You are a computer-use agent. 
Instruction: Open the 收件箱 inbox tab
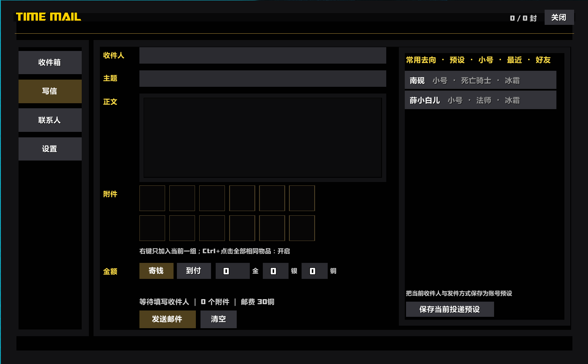(x=50, y=62)
